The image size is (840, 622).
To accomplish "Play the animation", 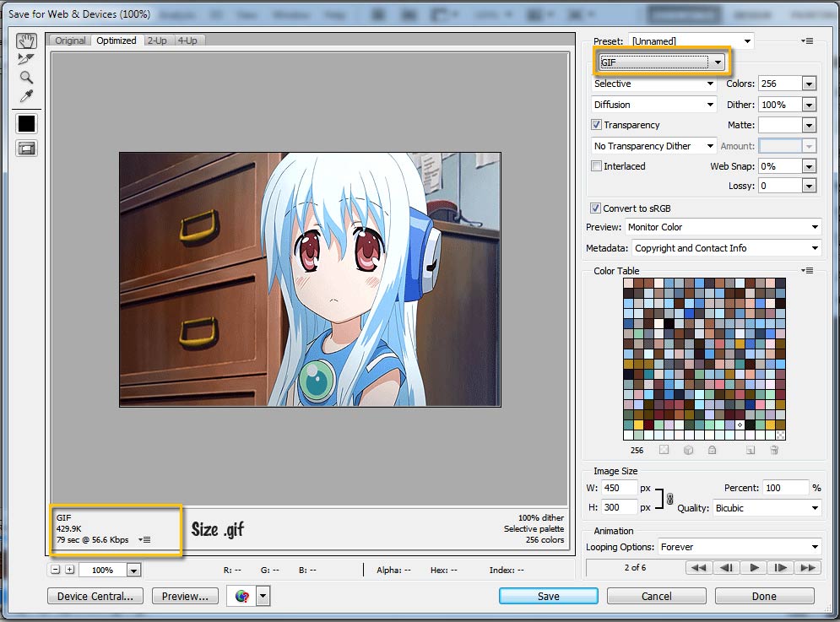I will coord(754,567).
